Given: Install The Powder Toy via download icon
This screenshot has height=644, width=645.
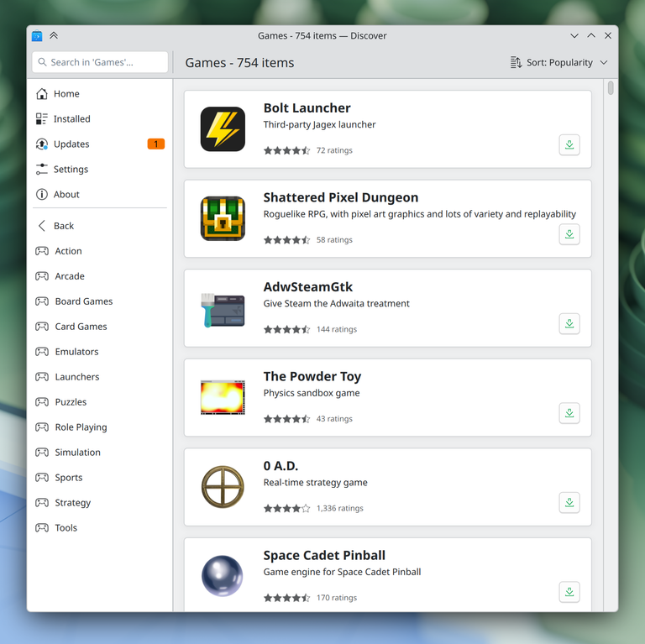Looking at the screenshot, I should (x=569, y=413).
